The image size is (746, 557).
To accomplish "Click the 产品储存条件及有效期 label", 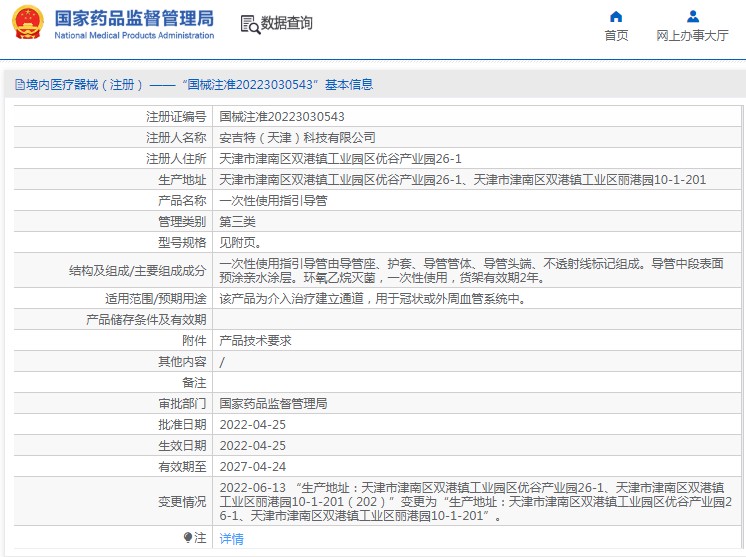I will pos(146,319).
